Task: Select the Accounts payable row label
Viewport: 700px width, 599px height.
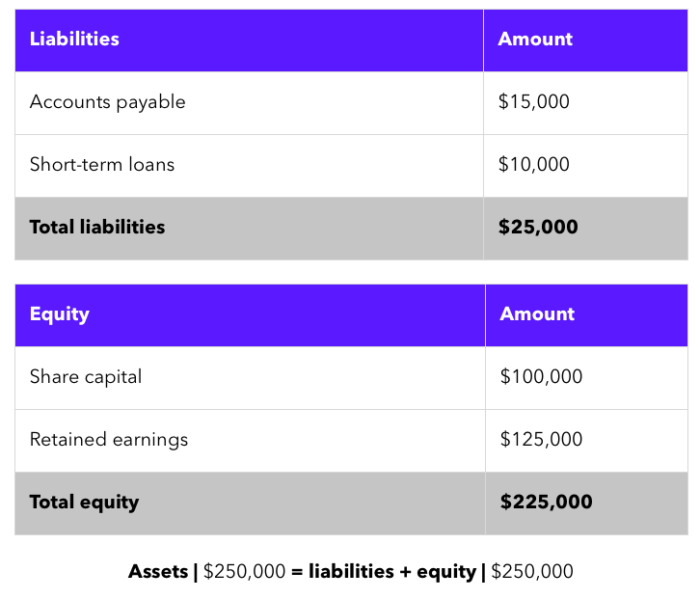Action: point(107,102)
